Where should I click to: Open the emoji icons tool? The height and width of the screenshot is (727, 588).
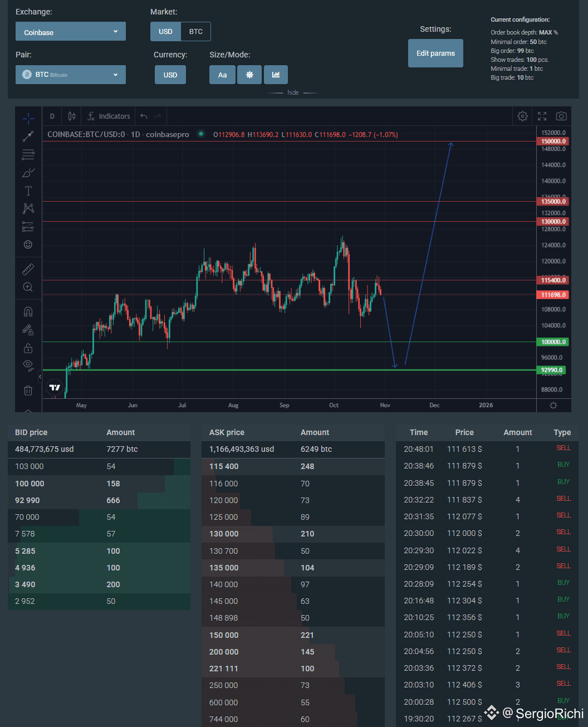(x=28, y=245)
